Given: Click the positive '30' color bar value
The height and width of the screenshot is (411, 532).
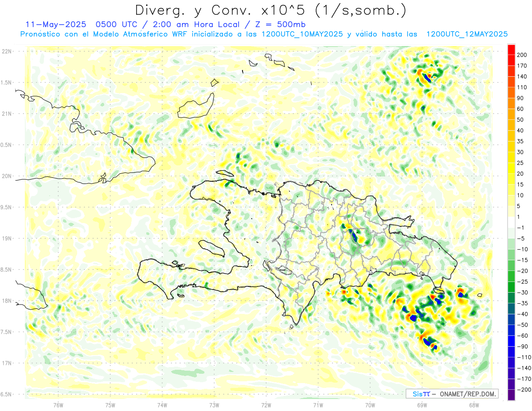Looking at the screenshot, I should coord(520,152).
